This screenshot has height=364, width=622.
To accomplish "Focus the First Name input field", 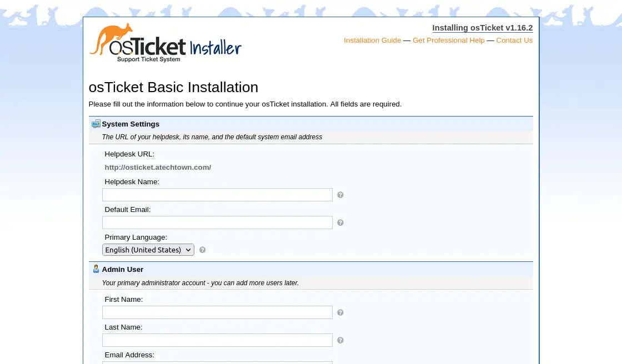I will click(217, 312).
